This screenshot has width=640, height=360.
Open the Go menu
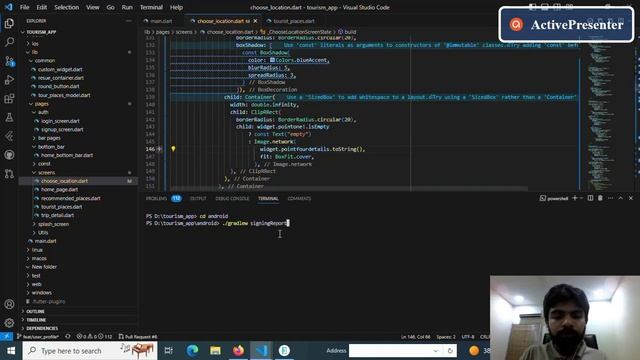click(111, 7)
